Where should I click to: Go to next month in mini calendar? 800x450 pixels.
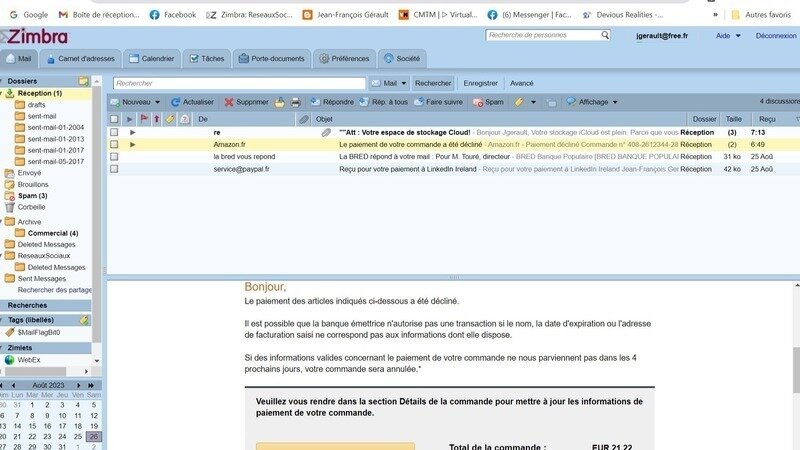coord(79,385)
